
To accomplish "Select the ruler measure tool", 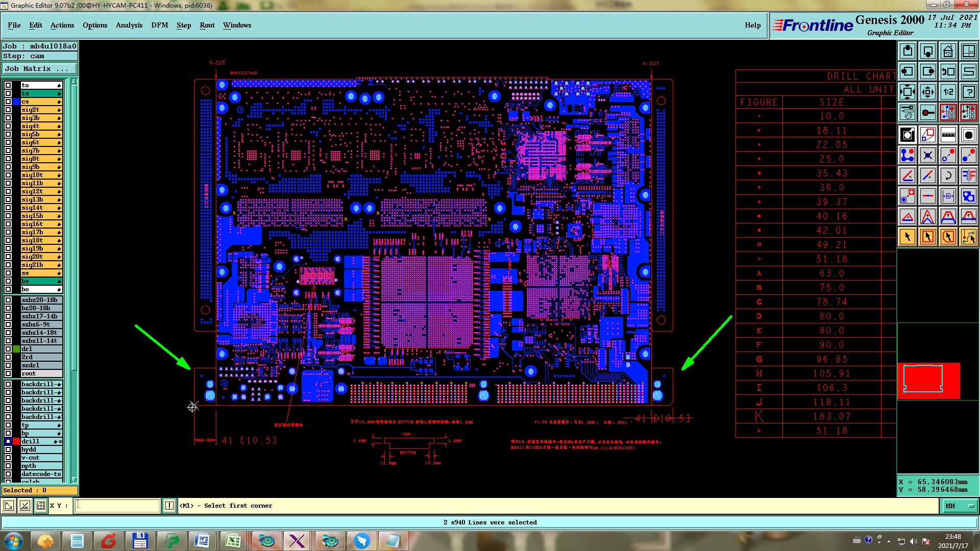I will pyautogui.click(x=948, y=135).
